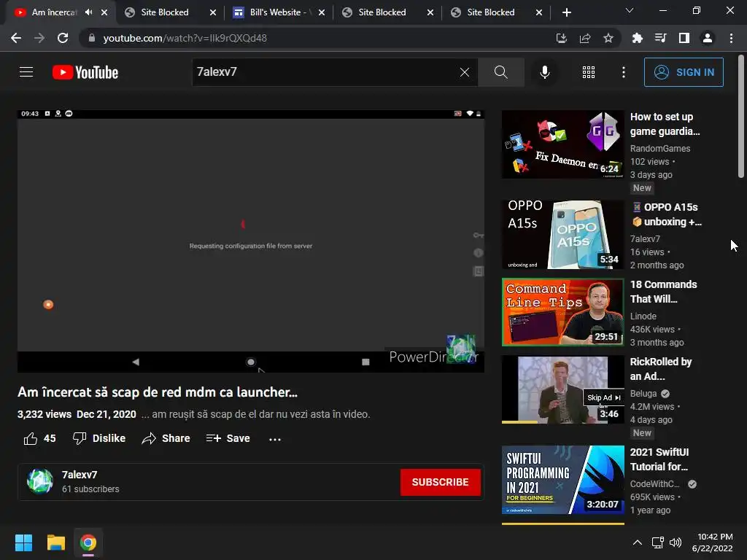Click the address bar URL

tap(185, 38)
